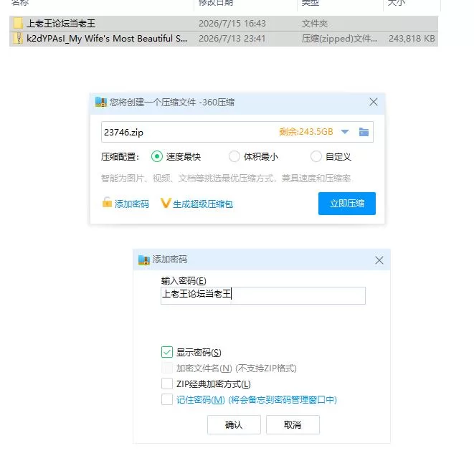Click the 360压缩 app icon in compress dialog title
474x476 pixels.
pos(101,102)
